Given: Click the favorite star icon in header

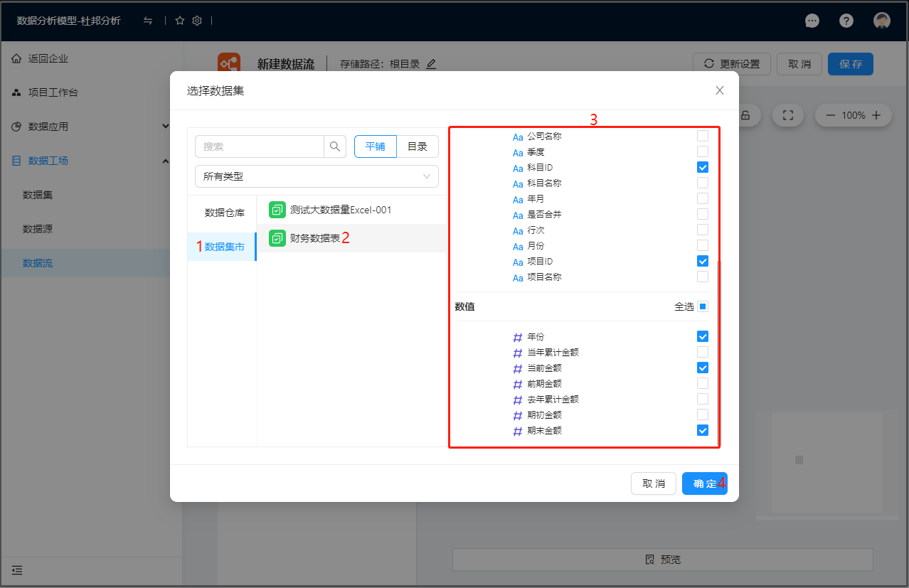Looking at the screenshot, I should tap(180, 21).
